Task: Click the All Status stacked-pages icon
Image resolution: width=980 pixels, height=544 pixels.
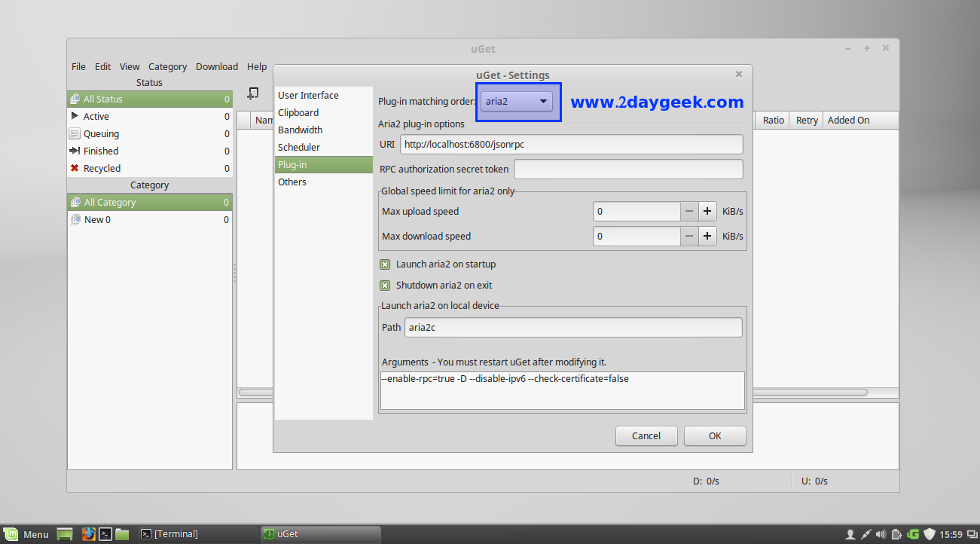Action: click(75, 99)
